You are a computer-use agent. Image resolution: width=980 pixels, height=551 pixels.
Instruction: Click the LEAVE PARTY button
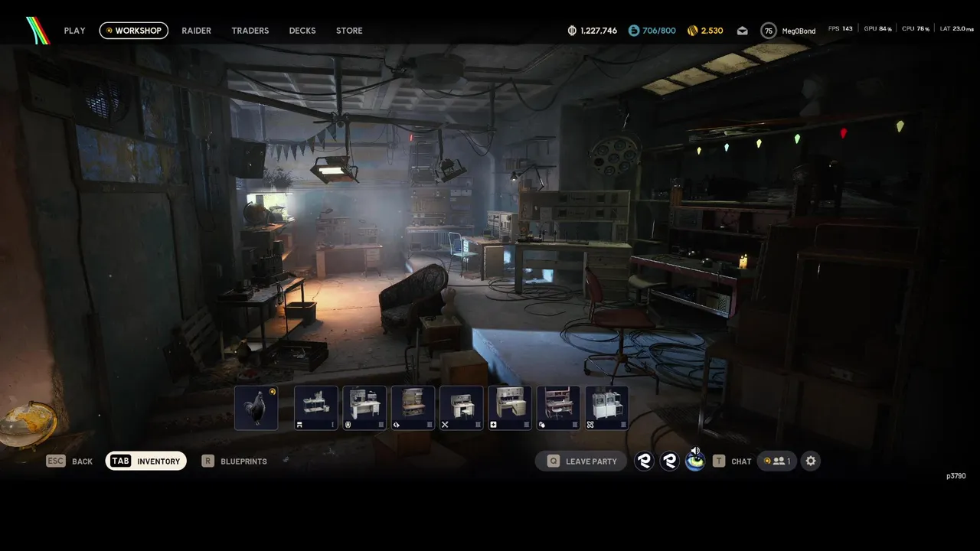tap(581, 461)
